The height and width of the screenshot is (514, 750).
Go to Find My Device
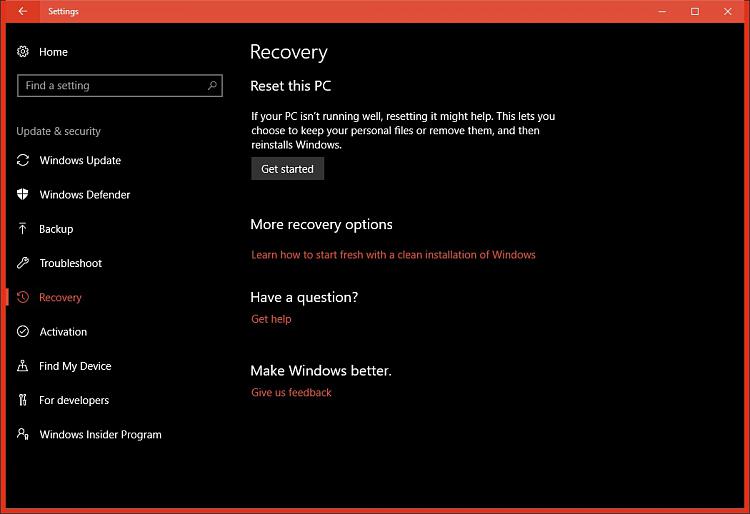pyautogui.click(x=75, y=366)
